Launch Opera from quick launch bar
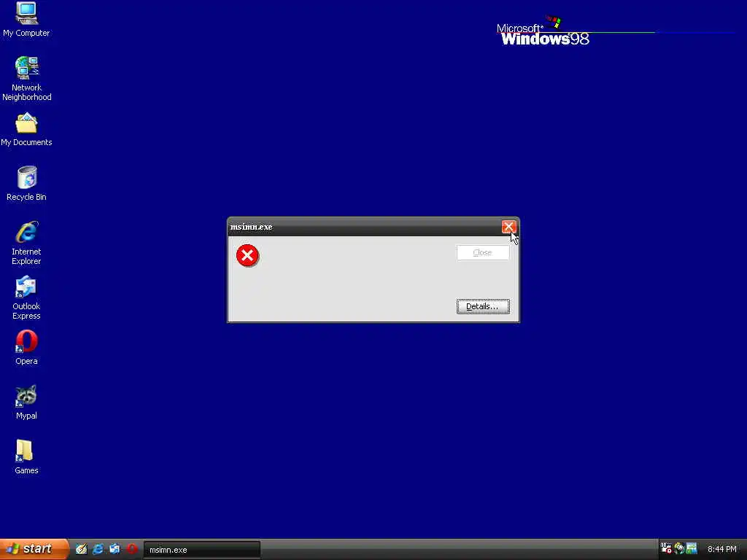The image size is (747, 560). coord(132,549)
